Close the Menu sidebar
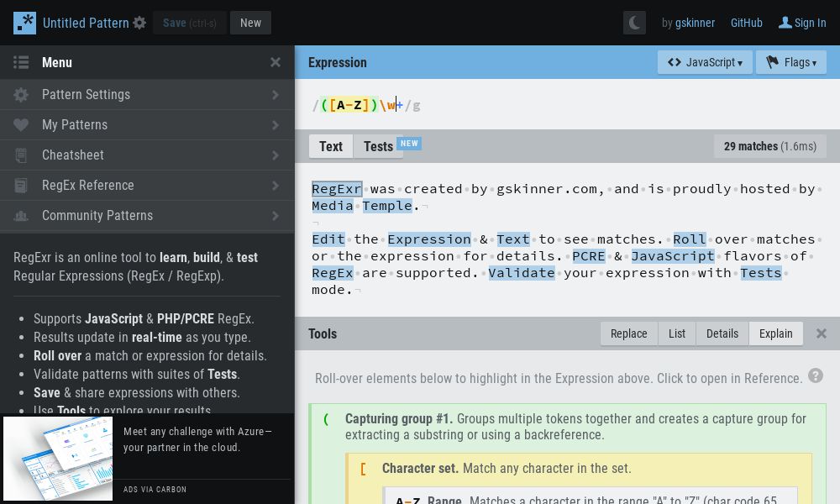840x504 pixels. 276,63
